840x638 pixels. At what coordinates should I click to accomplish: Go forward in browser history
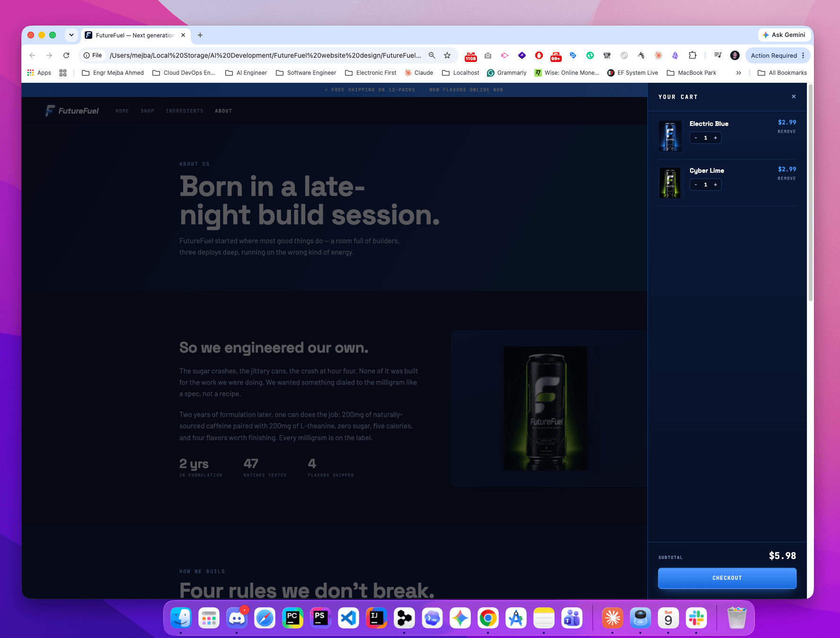(49, 55)
